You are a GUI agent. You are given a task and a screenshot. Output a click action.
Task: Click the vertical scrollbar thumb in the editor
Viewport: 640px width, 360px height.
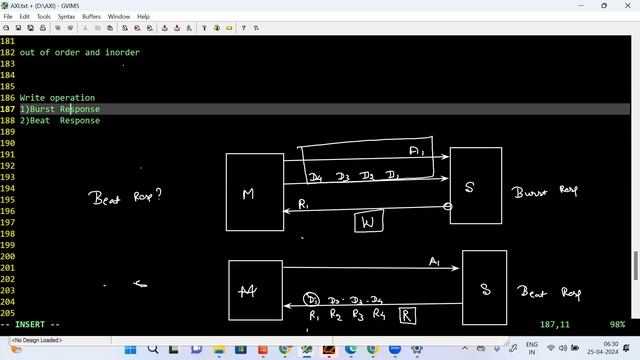tap(636, 266)
